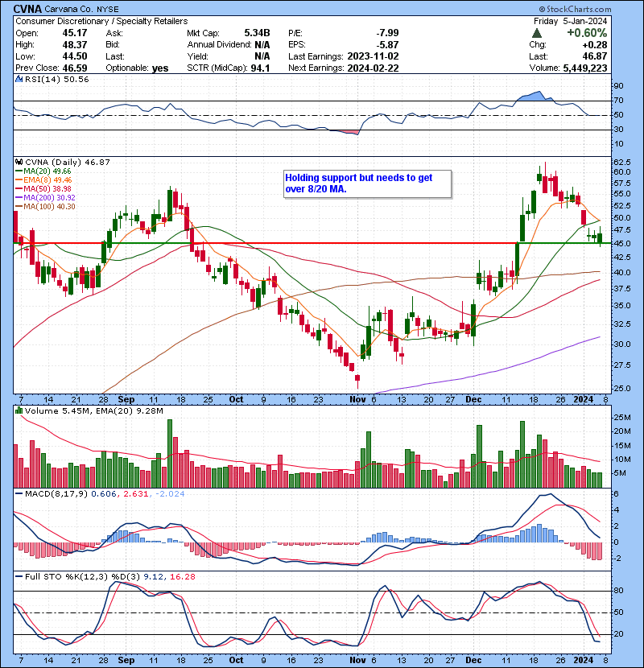The image size is (644, 668).
Task: Click the 70 level on RSI axis
Action: [x=618, y=101]
